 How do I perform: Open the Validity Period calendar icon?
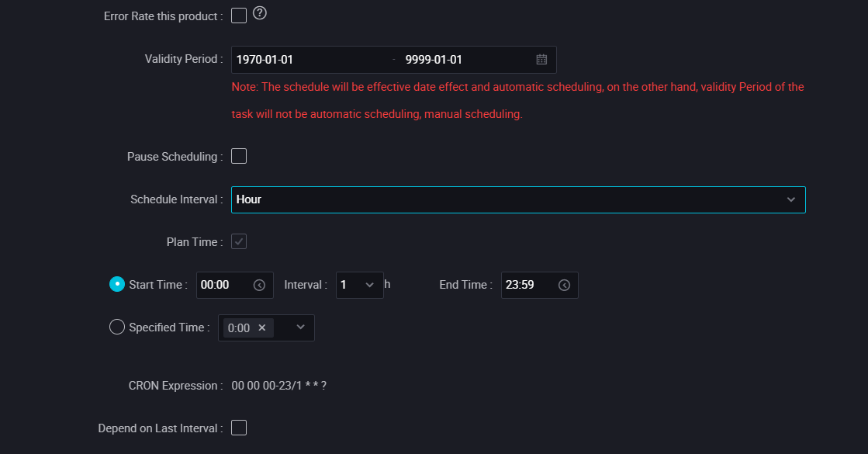coord(541,60)
